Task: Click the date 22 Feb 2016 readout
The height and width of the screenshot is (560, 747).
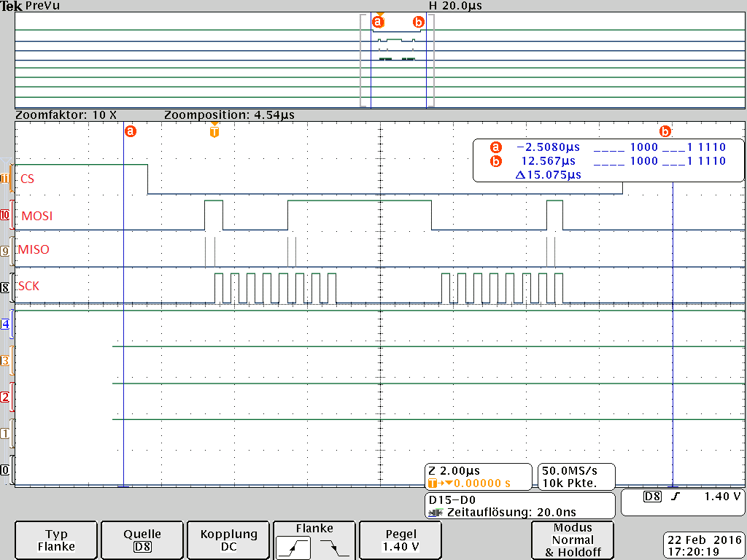Action: pos(705,540)
